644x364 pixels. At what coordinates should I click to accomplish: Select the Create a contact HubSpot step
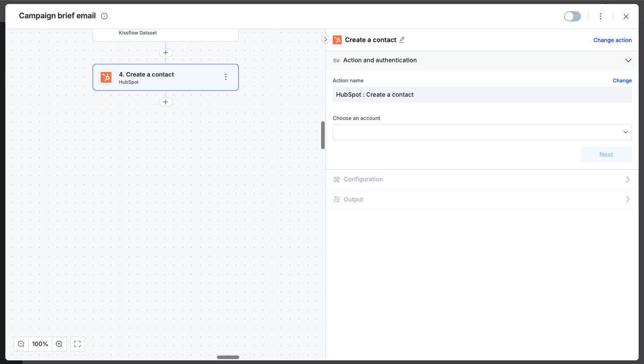(165, 77)
